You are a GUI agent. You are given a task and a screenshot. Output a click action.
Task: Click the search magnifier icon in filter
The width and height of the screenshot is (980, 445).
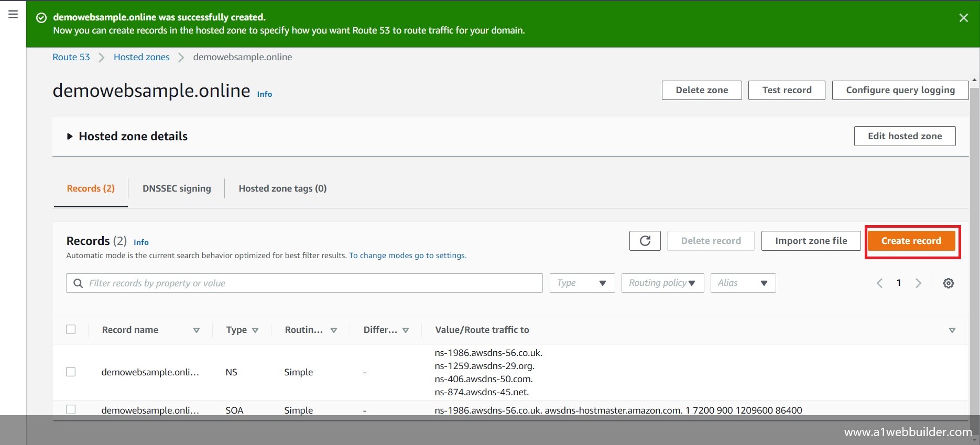(78, 283)
